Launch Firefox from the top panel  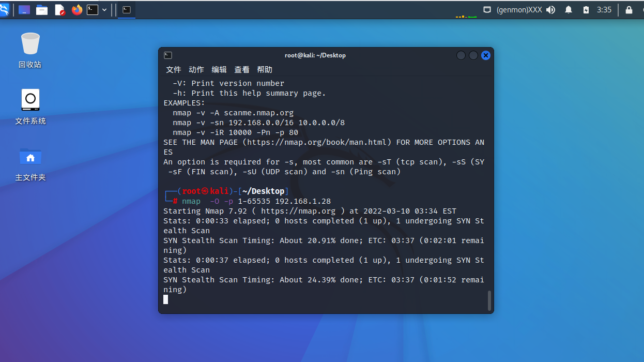(77, 10)
